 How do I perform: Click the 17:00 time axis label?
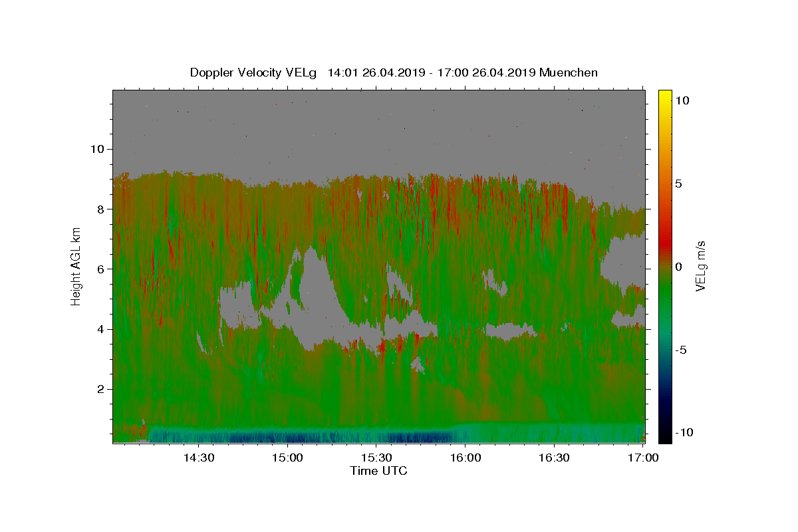click(644, 458)
